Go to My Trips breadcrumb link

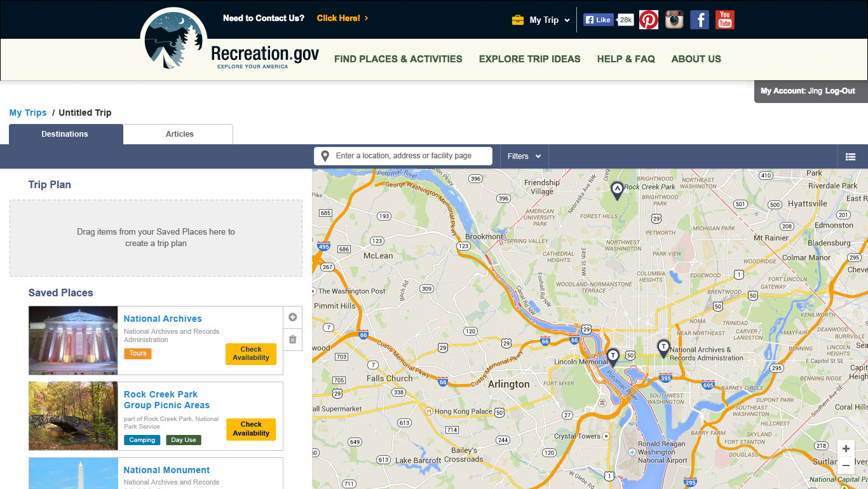coord(28,113)
